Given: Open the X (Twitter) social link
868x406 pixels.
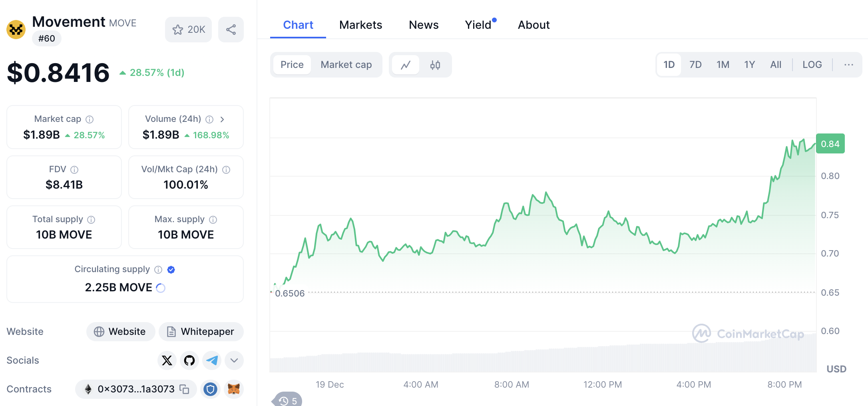Looking at the screenshot, I should [x=167, y=360].
